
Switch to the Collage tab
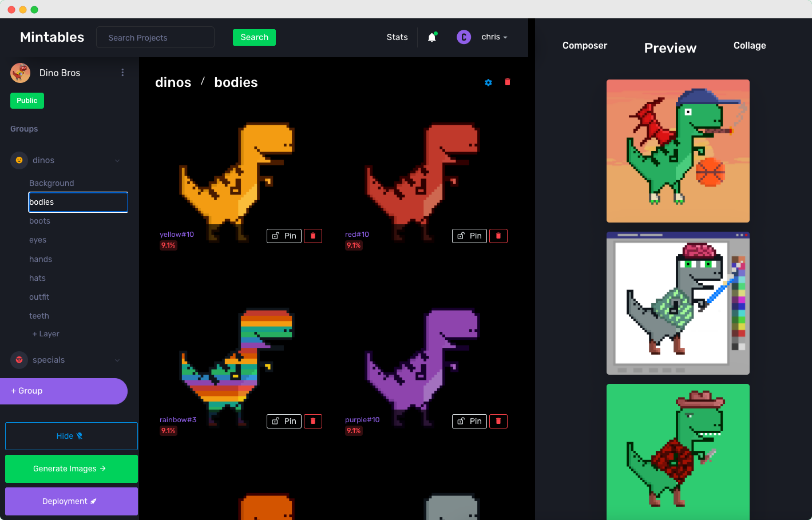[x=750, y=46]
